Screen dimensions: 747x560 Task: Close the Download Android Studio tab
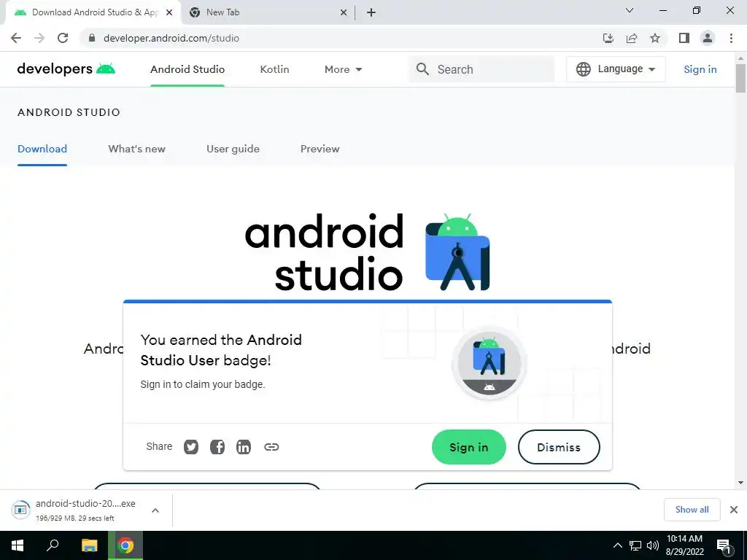coord(169,12)
